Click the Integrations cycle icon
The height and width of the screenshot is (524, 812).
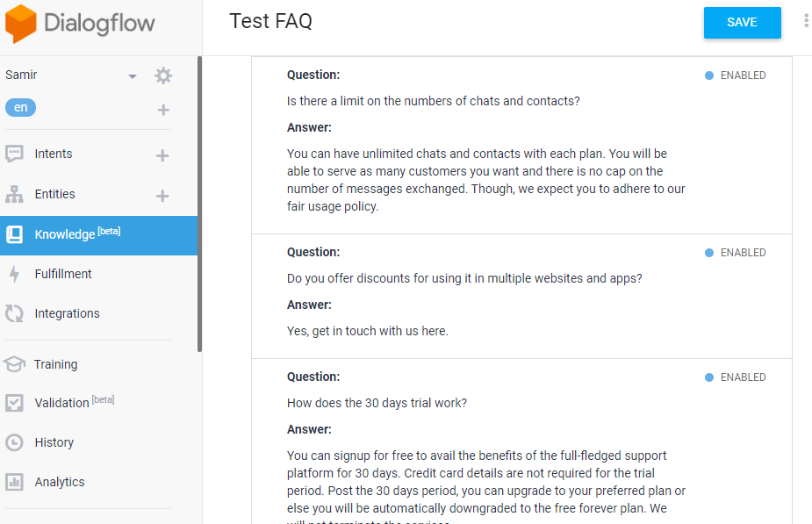(x=14, y=313)
